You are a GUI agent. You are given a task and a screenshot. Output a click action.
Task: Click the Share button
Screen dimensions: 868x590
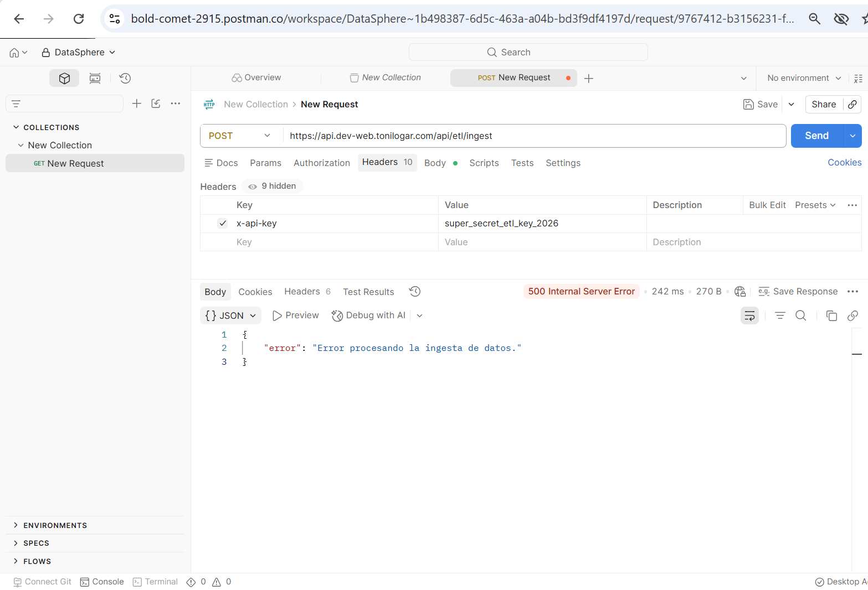click(x=824, y=104)
